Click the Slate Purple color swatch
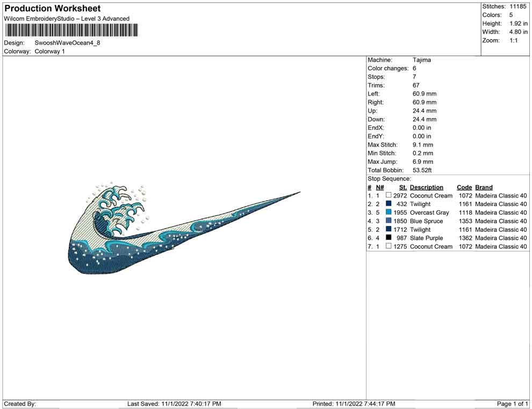The image size is (532, 409). point(389,238)
